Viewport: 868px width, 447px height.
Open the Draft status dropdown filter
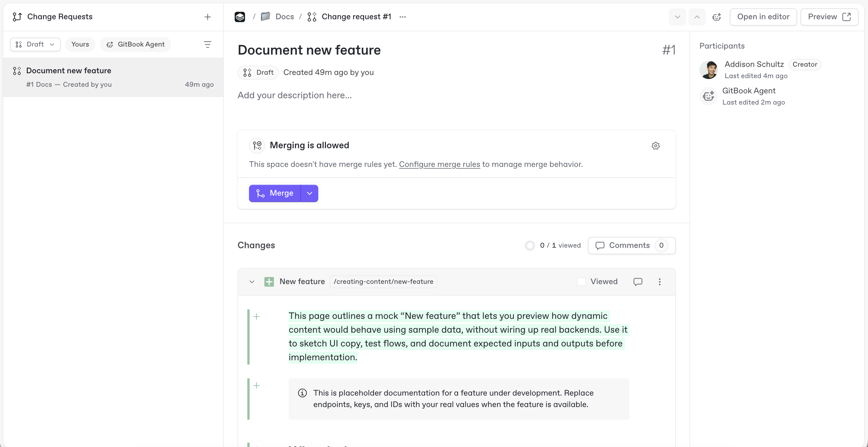[x=35, y=45]
